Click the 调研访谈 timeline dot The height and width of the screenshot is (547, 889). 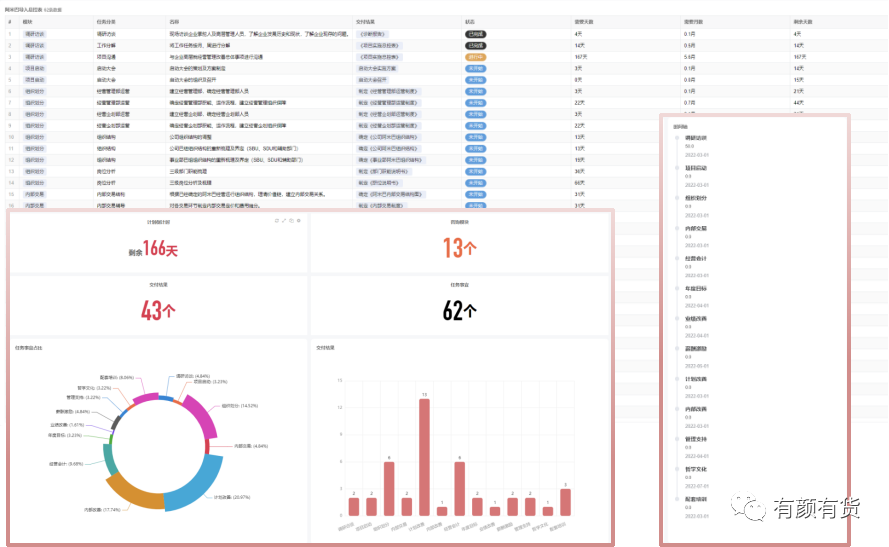(677, 139)
